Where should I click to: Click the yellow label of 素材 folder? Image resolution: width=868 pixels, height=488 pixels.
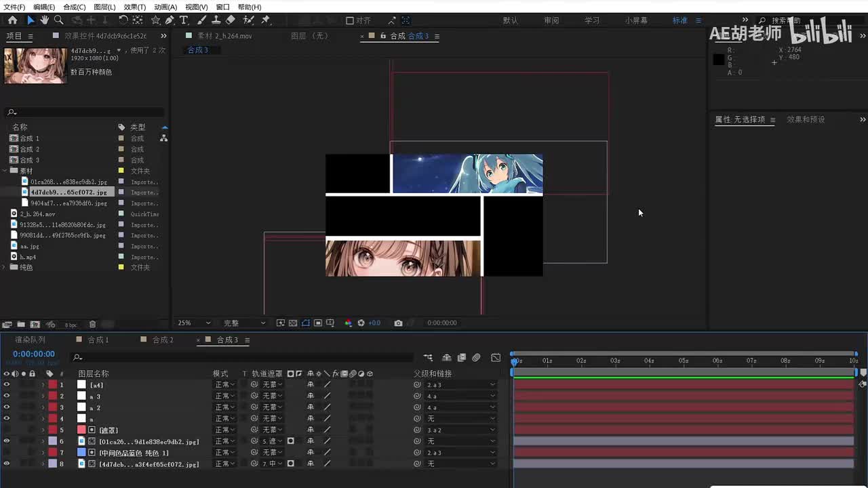(x=121, y=171)
